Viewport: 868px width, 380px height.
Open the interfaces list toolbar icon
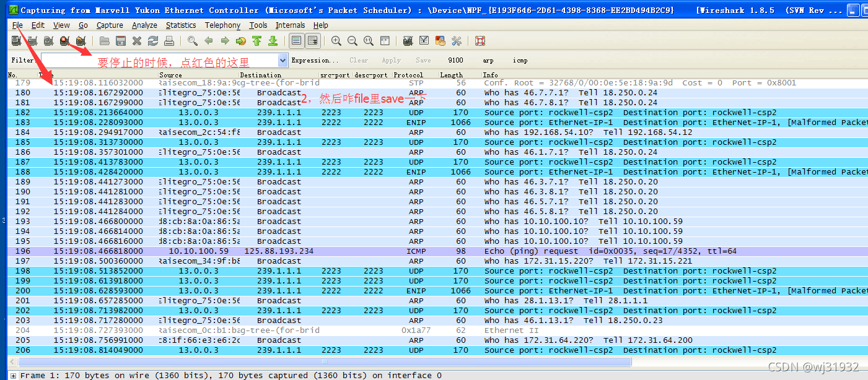[x=16, y=41]
